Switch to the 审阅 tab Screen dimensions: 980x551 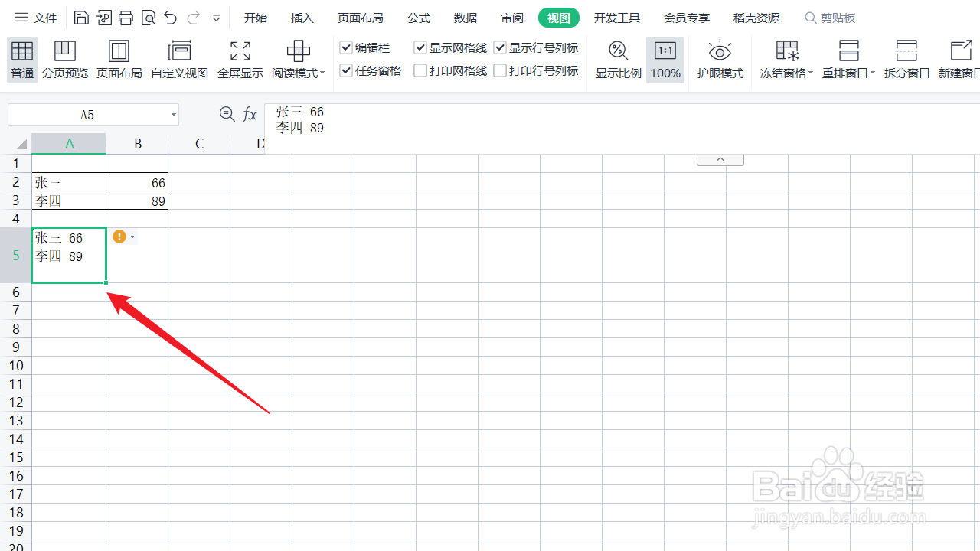point(512,18)
